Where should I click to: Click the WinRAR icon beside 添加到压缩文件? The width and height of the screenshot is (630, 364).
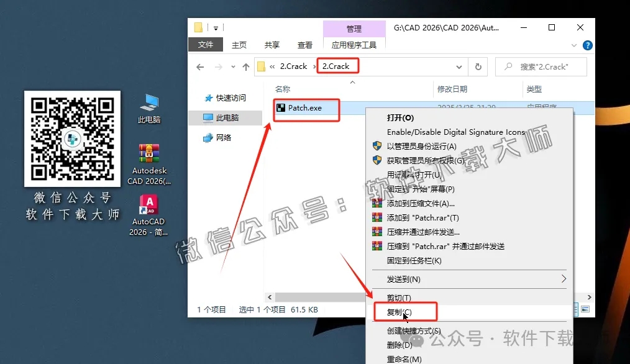click(377, 203)
